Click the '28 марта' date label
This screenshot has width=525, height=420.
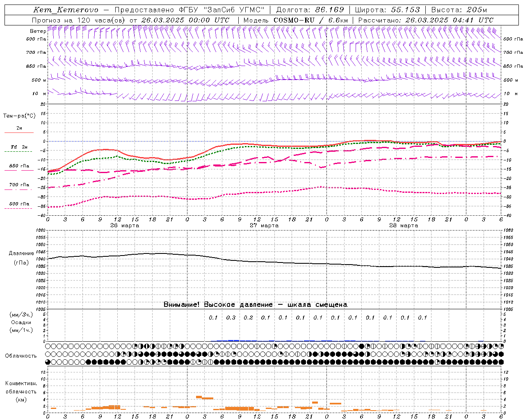point(404,226)
